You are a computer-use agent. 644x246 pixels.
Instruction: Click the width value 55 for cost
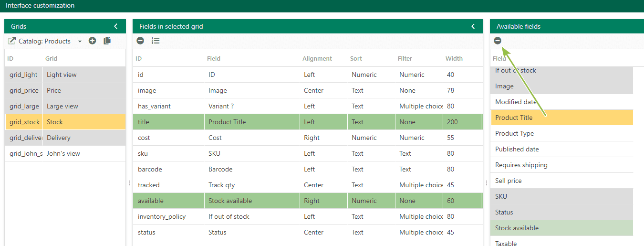451,138
